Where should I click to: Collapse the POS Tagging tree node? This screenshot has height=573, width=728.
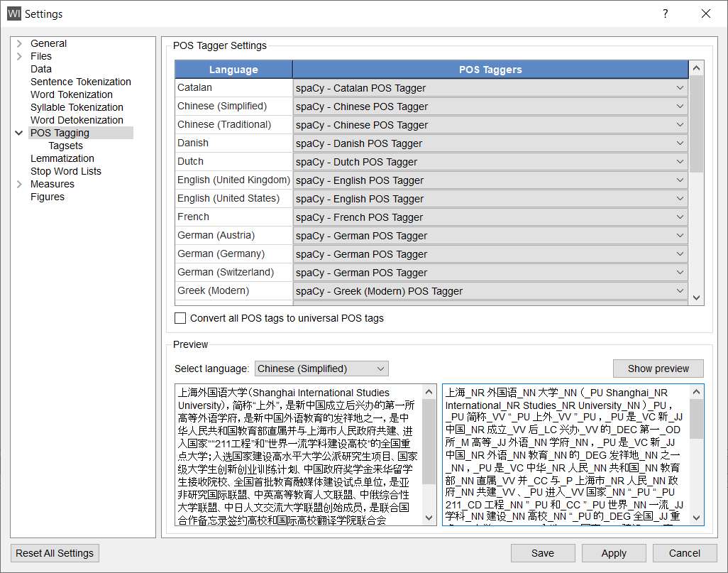tap(19, 133)
